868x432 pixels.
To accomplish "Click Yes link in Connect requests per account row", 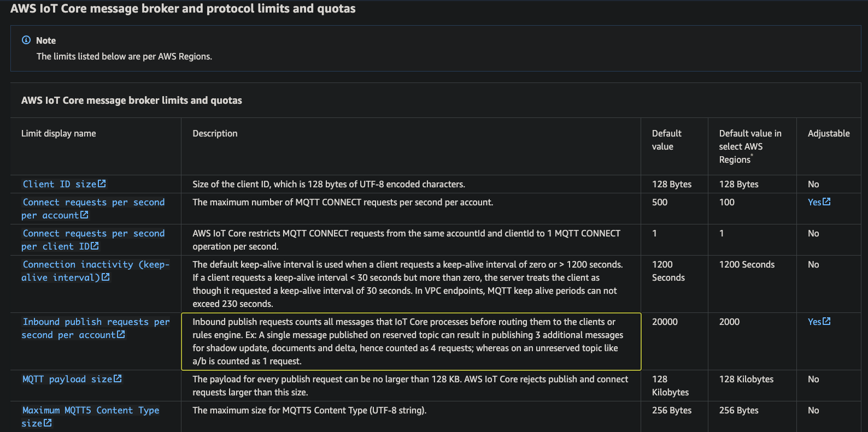I will (x=814, y=202).
